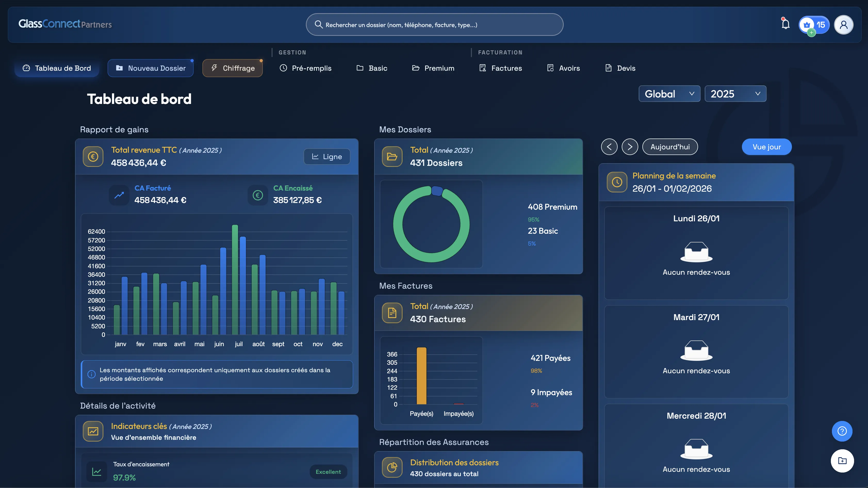868x488 pixels.
Task: Click the euro icon beside Total revenue TTC
Action: coord(93,156)
